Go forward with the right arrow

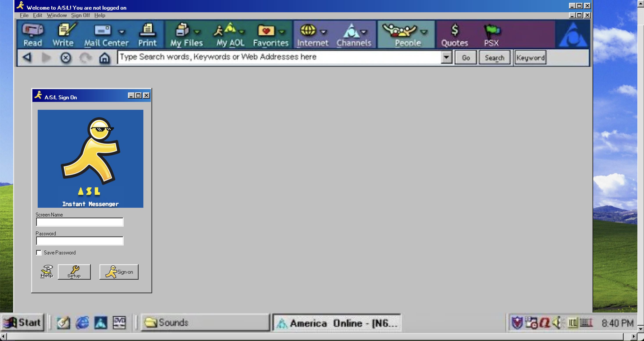tap(46, 57)
